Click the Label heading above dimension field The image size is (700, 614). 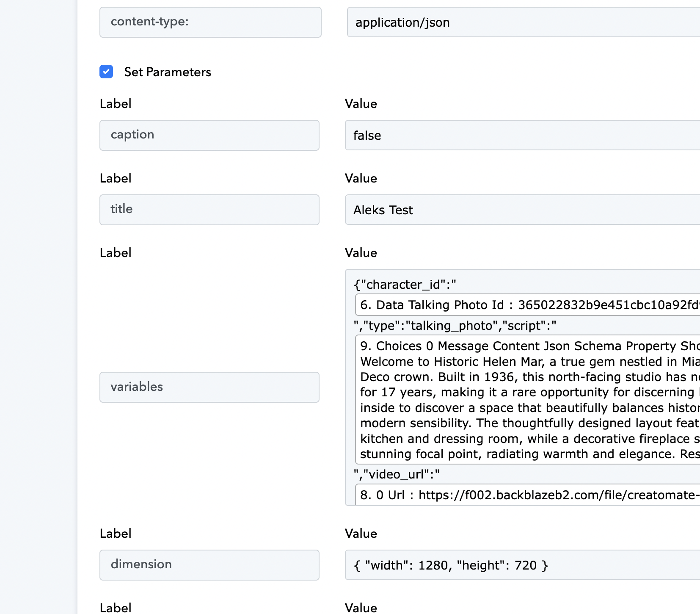click(116, 534)
